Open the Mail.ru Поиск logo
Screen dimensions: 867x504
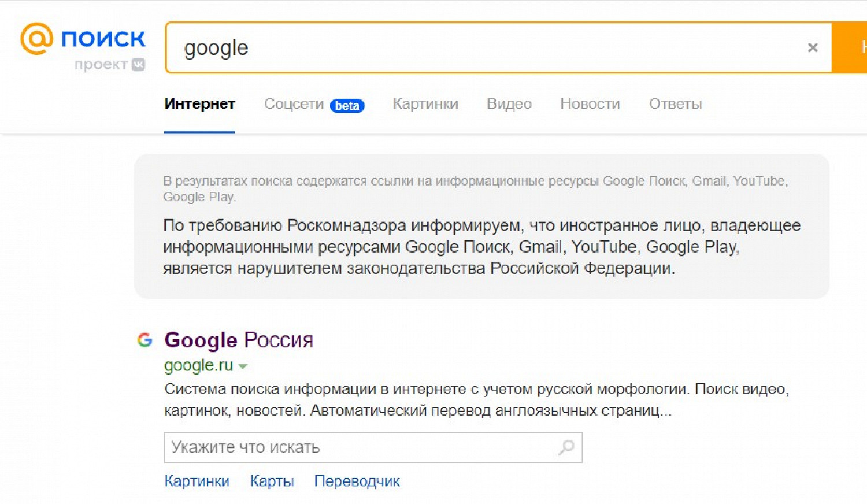(83, 39)
